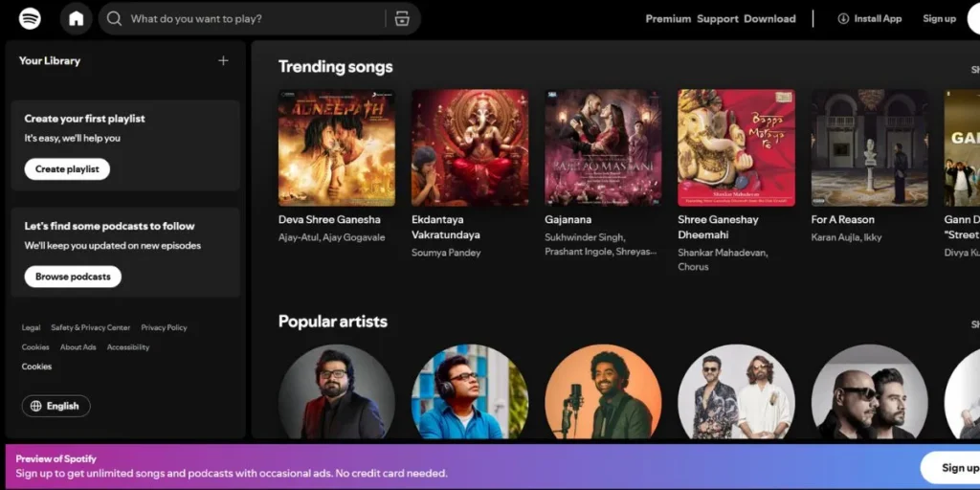Open Safety & Privacy Center link
This screenshot has width=980, height=490.
[x=91, y=327]
